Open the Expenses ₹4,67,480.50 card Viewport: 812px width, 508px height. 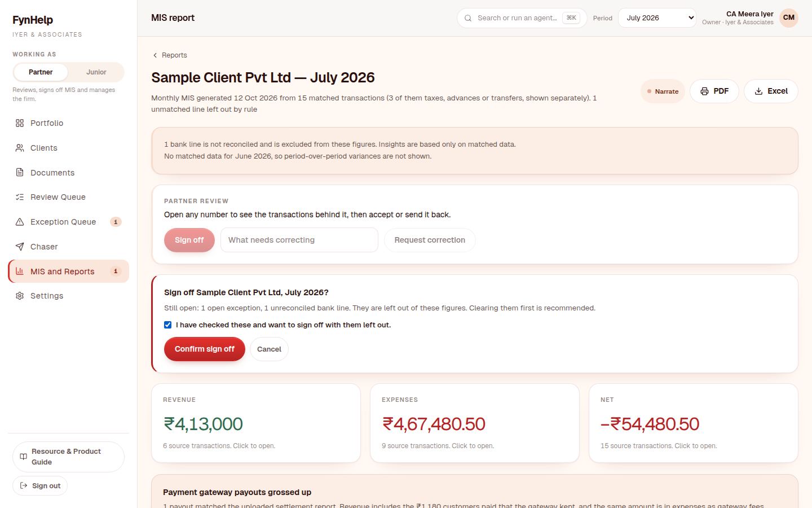(x=475, y=423)
